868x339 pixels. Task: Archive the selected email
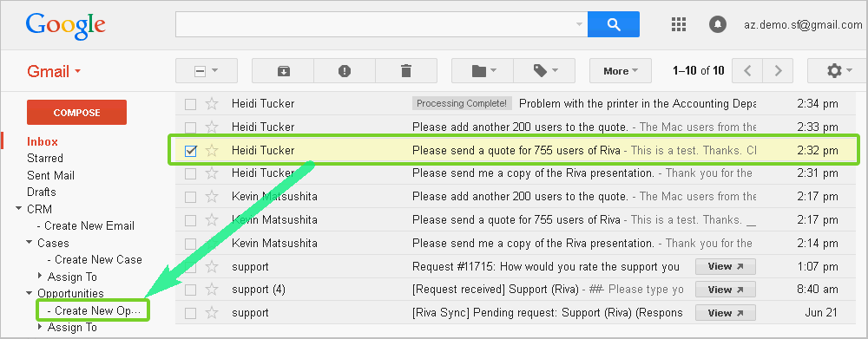tap(283, 71)
